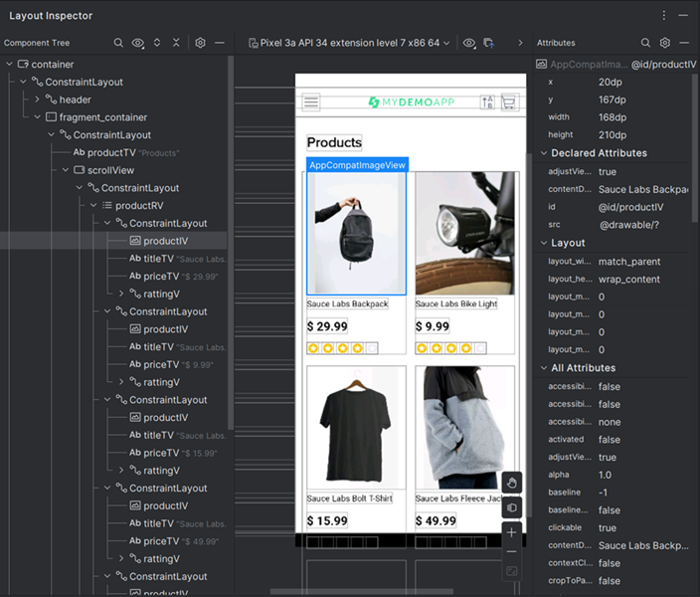Select the scrollView tree node

[109, 170]
